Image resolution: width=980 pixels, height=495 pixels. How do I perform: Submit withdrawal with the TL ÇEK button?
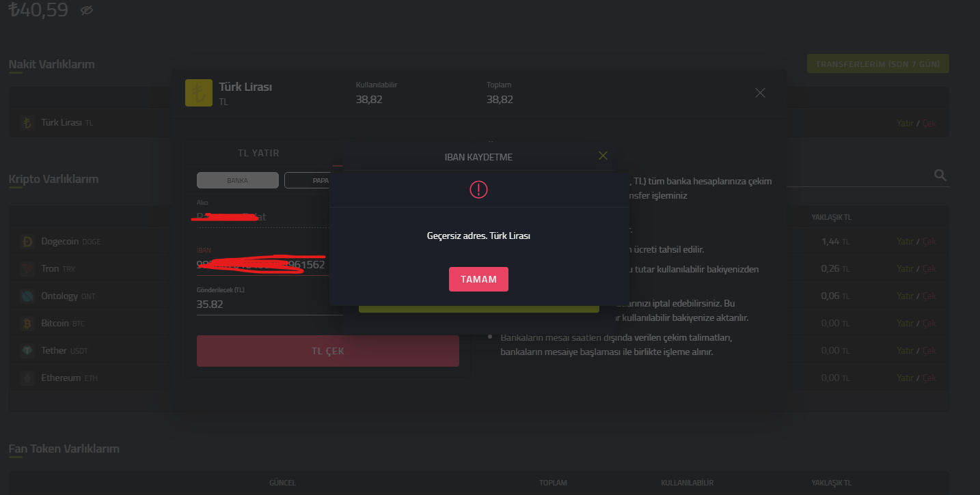point(328,351)
